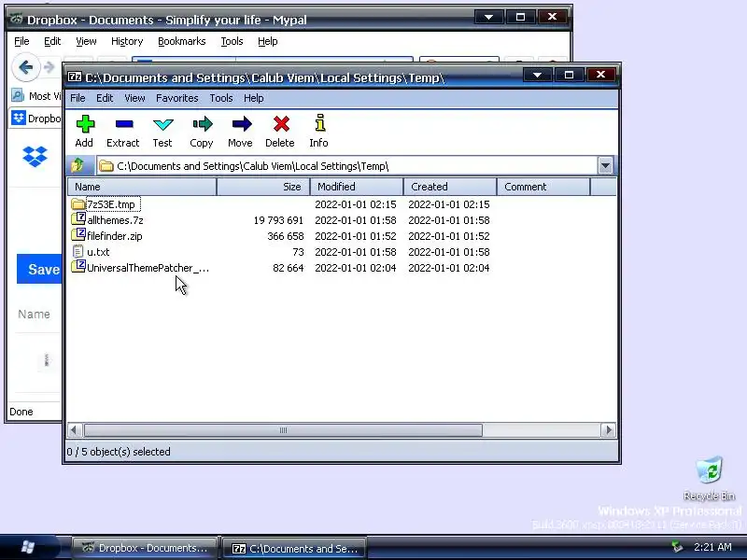Click the Extract toolbar icon
Viewport: 747px width, 560px height.
pyautogui.click(x=124, y=124)
